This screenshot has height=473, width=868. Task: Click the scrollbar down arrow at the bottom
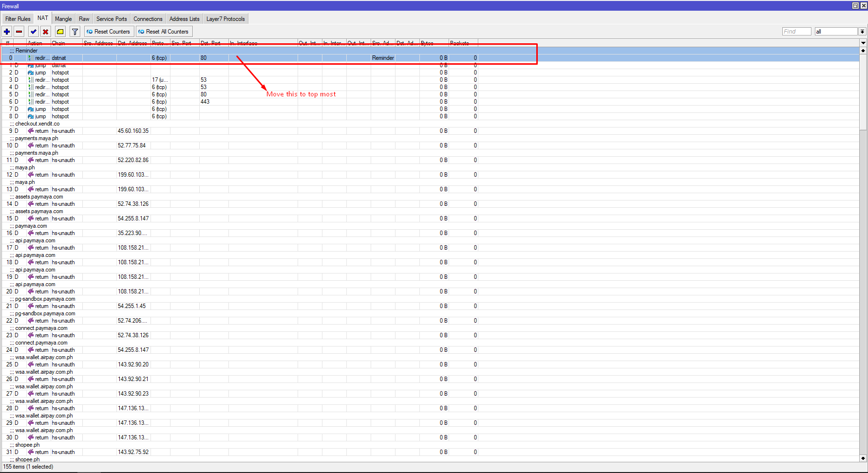click(x=863, y=458)
